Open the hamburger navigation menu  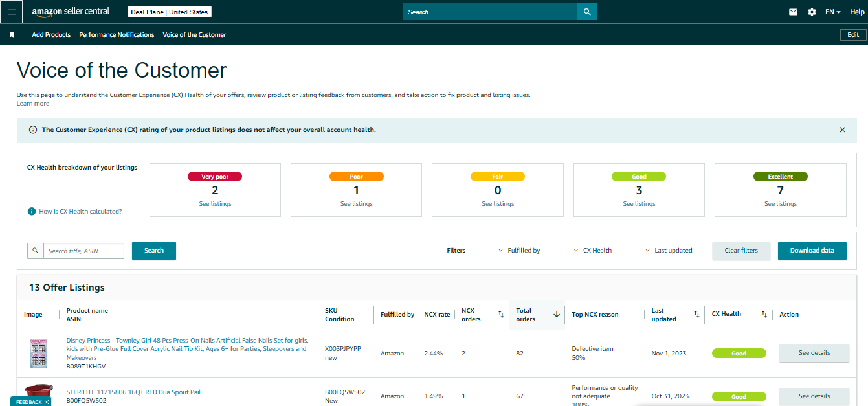11,12
